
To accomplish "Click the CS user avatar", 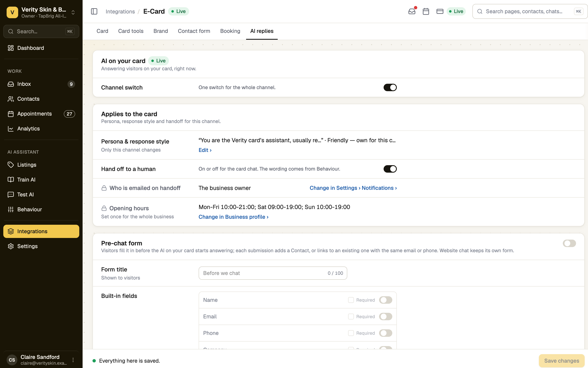I will [12, 360].
